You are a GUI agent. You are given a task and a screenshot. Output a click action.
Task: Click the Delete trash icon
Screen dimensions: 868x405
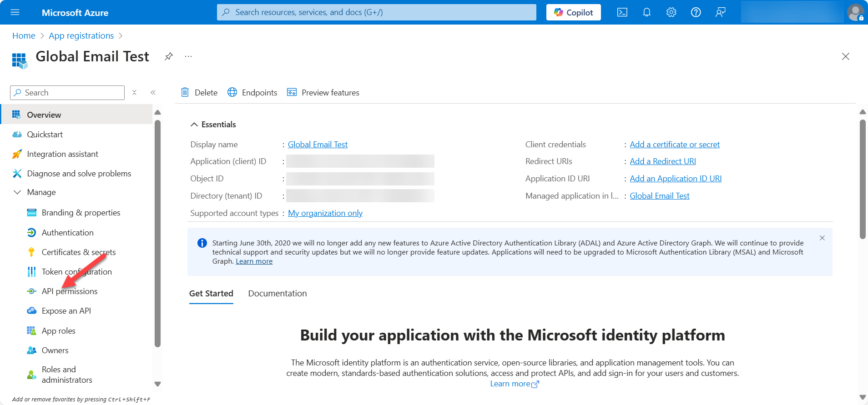(x=185, y=92)
